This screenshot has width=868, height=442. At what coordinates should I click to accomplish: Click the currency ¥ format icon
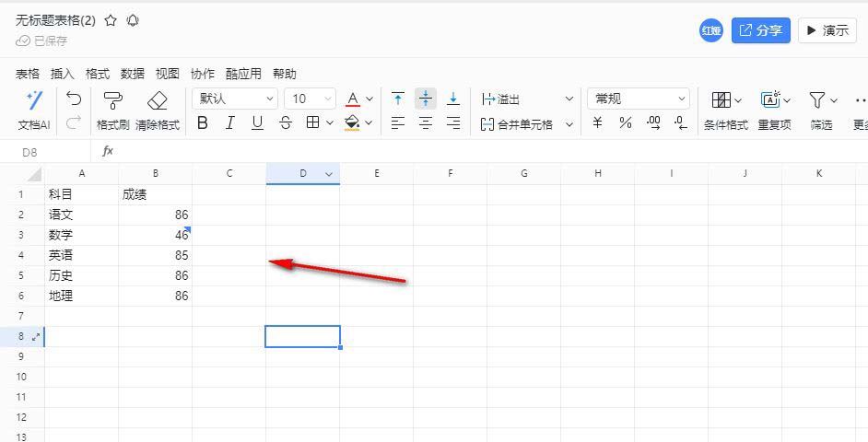click(597, 122)
